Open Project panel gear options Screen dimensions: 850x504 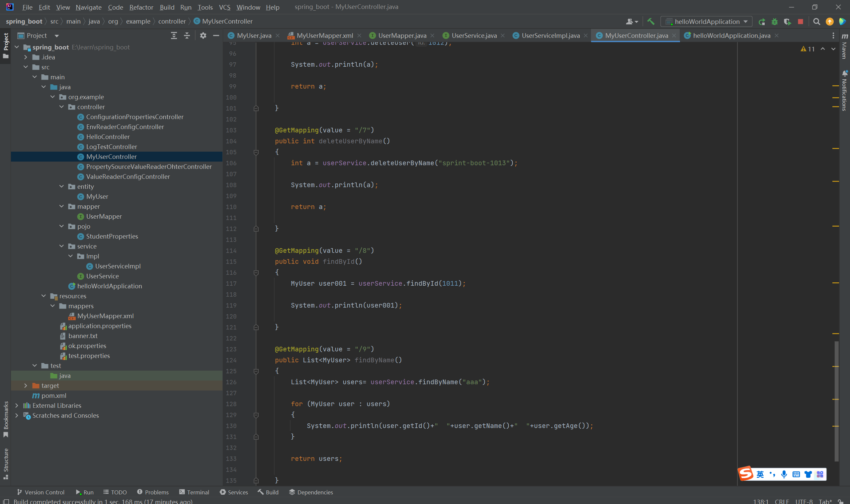203,36
